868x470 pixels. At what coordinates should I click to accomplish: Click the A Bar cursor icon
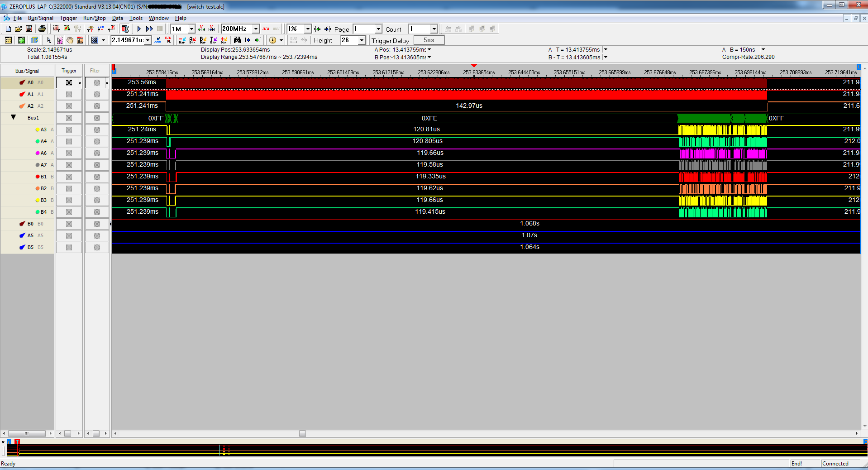click(x=192, y=40)
